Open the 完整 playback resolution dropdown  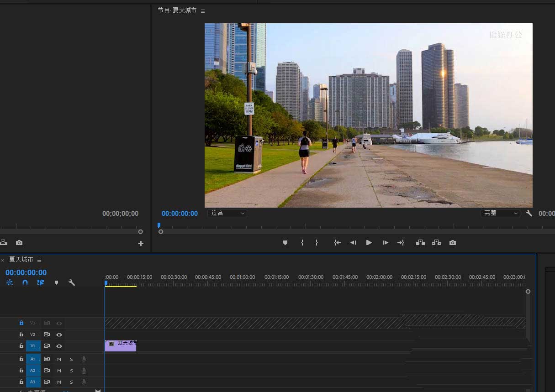tap(500, 213)
